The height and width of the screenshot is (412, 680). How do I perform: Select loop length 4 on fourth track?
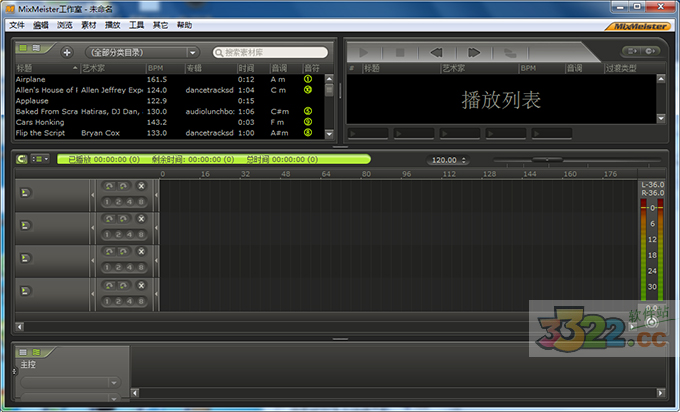click(x=130, y=301)
